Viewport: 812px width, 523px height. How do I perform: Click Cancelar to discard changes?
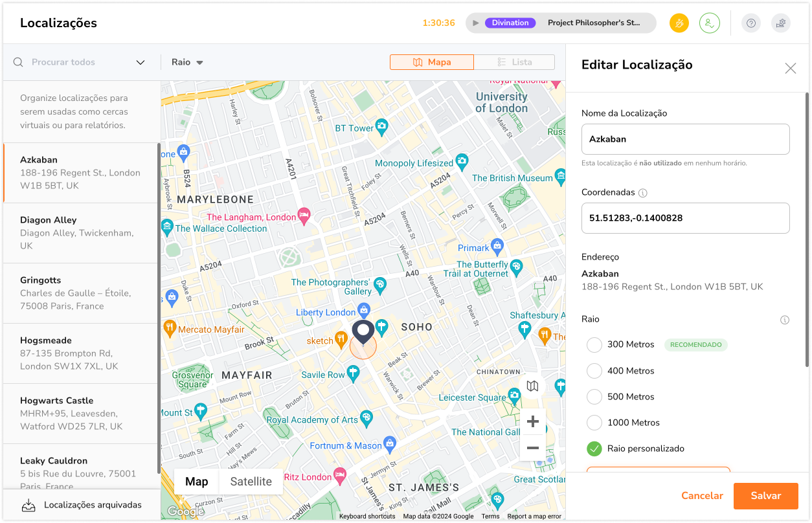point(702,496)
